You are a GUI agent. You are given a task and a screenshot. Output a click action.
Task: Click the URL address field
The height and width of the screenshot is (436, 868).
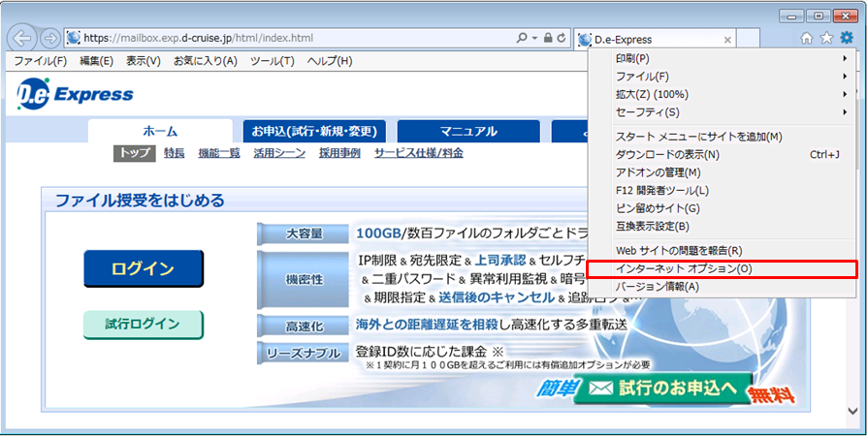coord(291,39)
